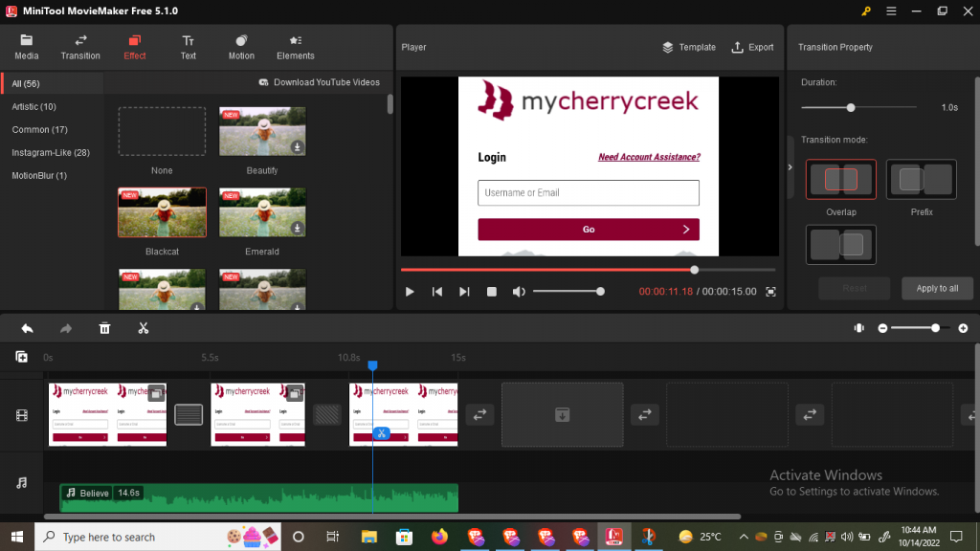980x551 pixels.
Task: Select the third transition mode below Overlap
Action: click(x=840, y=245)
